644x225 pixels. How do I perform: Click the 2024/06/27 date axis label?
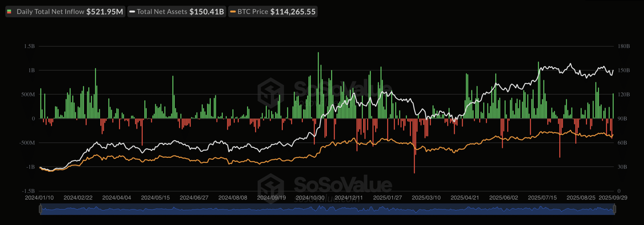(x=194, y=198)
